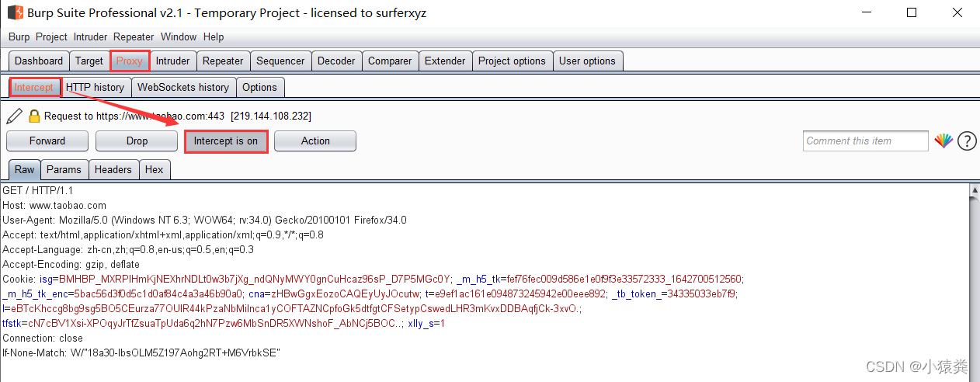Click the Burp Suite logo icon
The height and width of the screenshot is (382, 980).
click(x=15, y=12)
